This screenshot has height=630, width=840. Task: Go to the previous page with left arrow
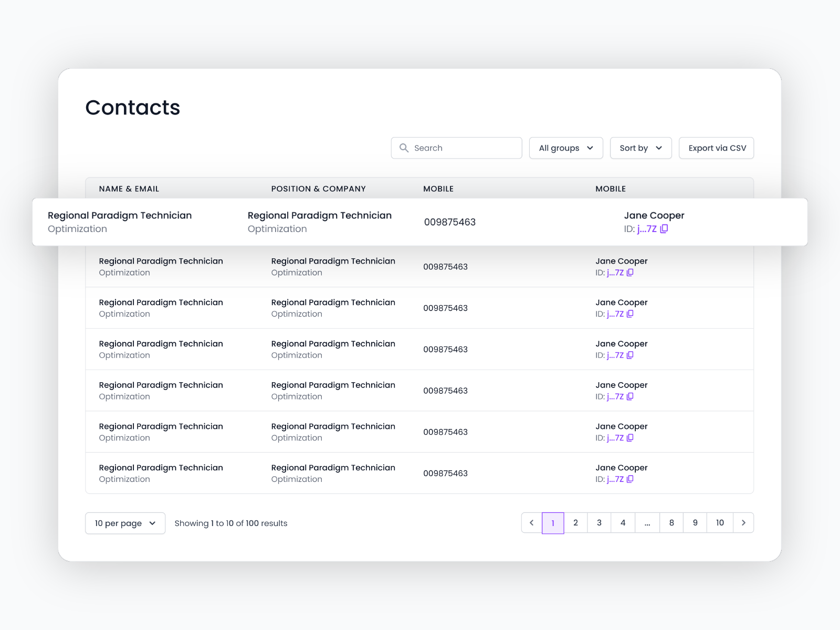tap(531, 523)
